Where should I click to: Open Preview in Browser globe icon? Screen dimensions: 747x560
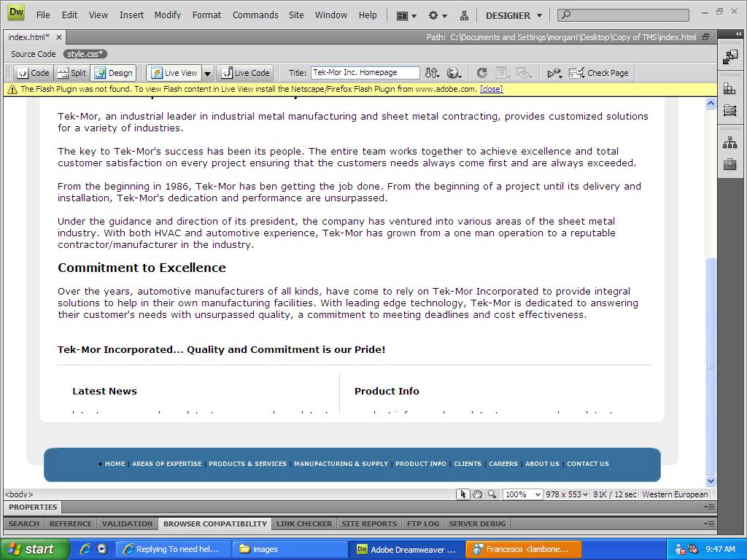454,73
